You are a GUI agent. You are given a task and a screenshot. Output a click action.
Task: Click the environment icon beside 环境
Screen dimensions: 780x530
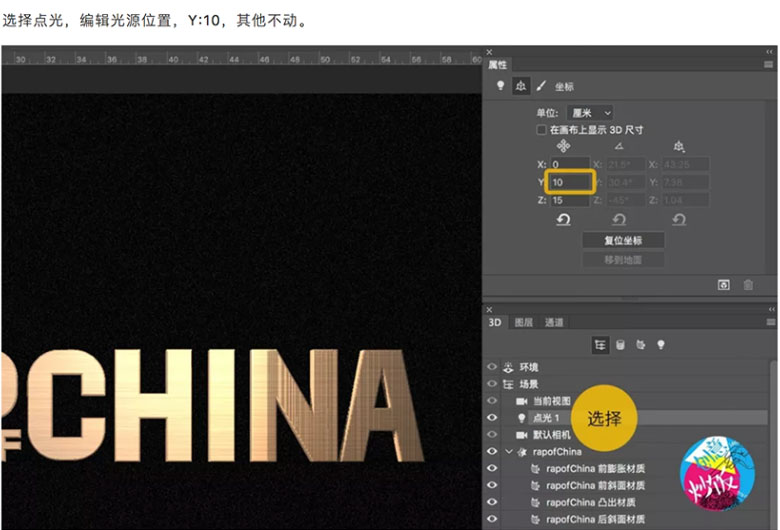tap(508, 367)
